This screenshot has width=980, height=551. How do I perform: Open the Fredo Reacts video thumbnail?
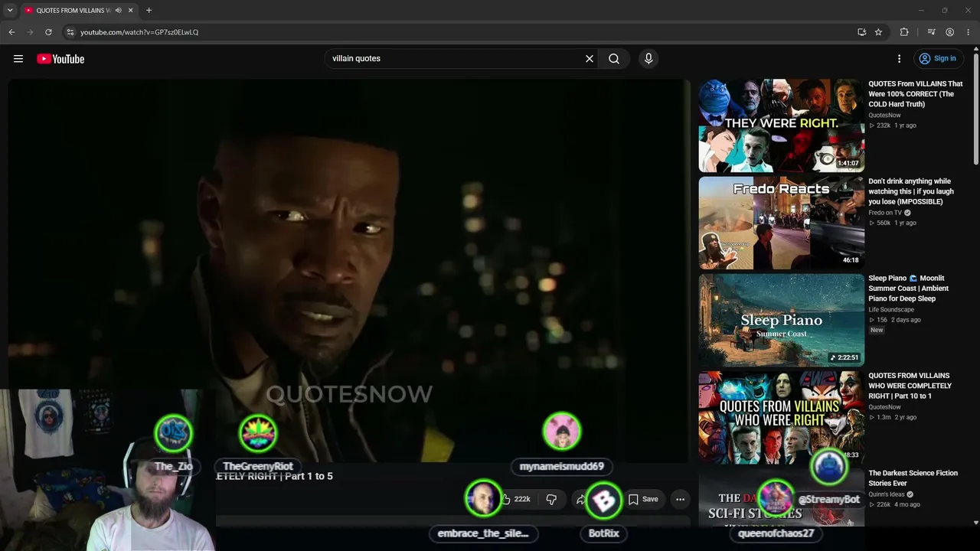[781, 223]
